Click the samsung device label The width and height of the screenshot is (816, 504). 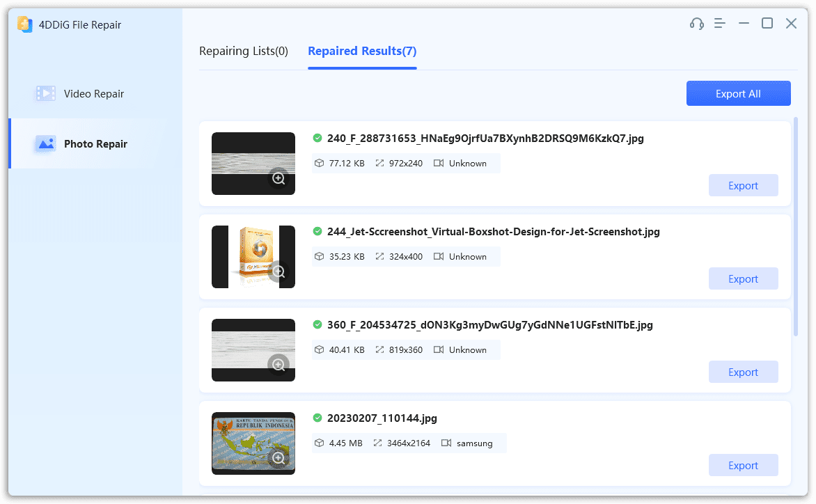pyautogui.click(x=475, y=443)
